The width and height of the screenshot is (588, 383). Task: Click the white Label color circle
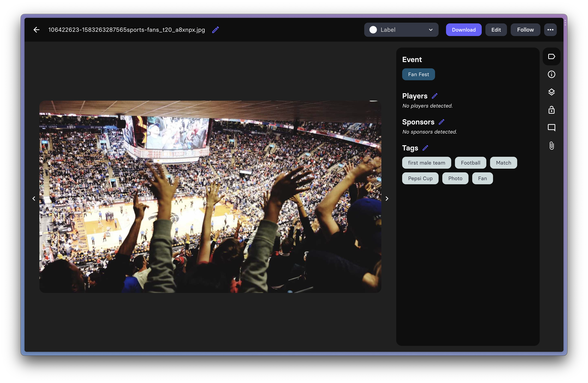(x=373, y=30)
